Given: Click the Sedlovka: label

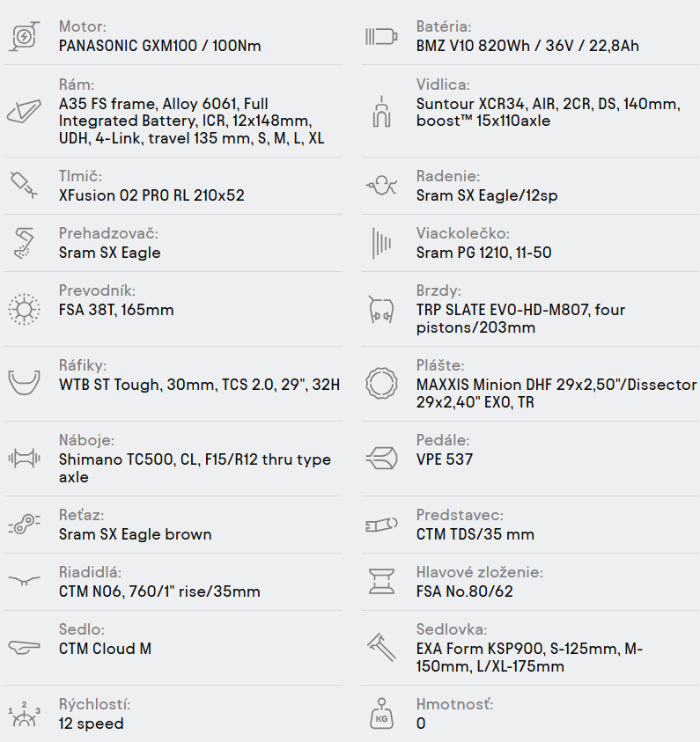Looking at the screenshot, I should click(x=452, y=629).
